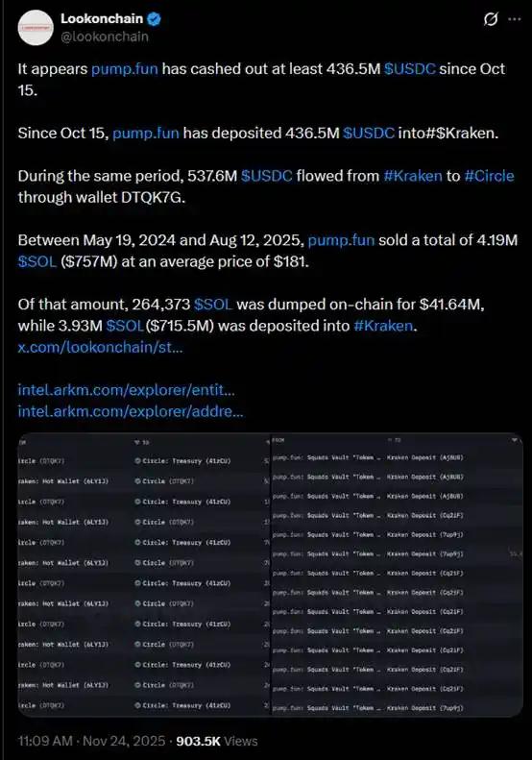This screenshot has width=532, height=760.
Task: Click the Lookonchain display name
Action: coord(102,19)
